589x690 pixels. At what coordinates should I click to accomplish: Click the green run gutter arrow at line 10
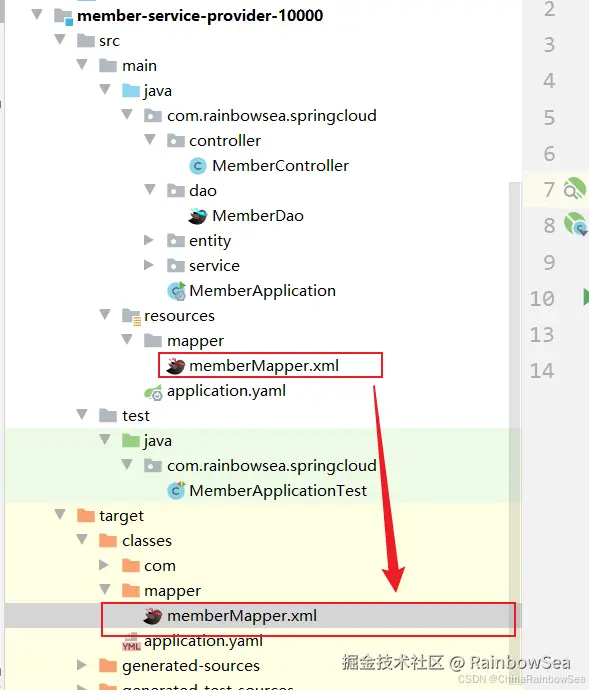pos(586,297)
